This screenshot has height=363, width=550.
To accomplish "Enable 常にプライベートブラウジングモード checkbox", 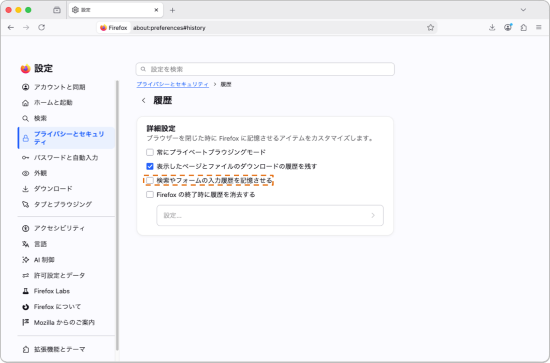I will (150, 152).
